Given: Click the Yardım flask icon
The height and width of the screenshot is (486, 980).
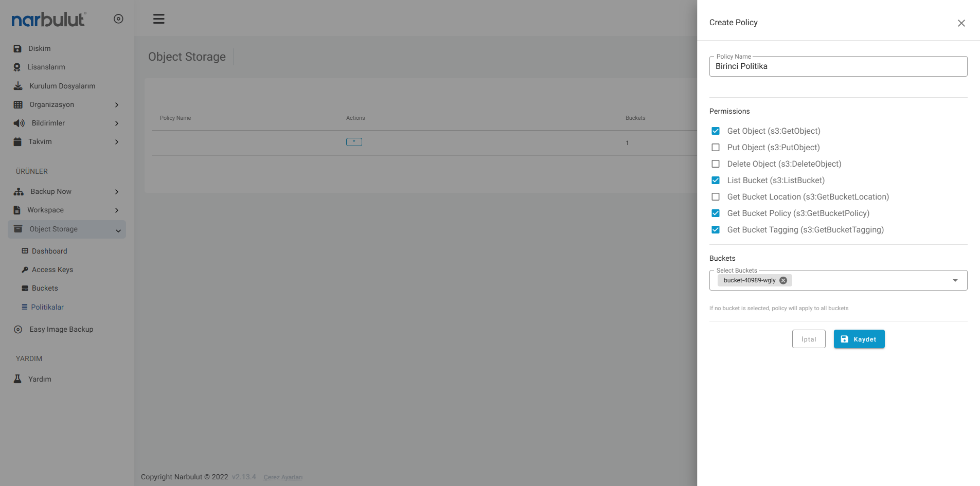Looking at the screenshot, I should tap(17, 379).
